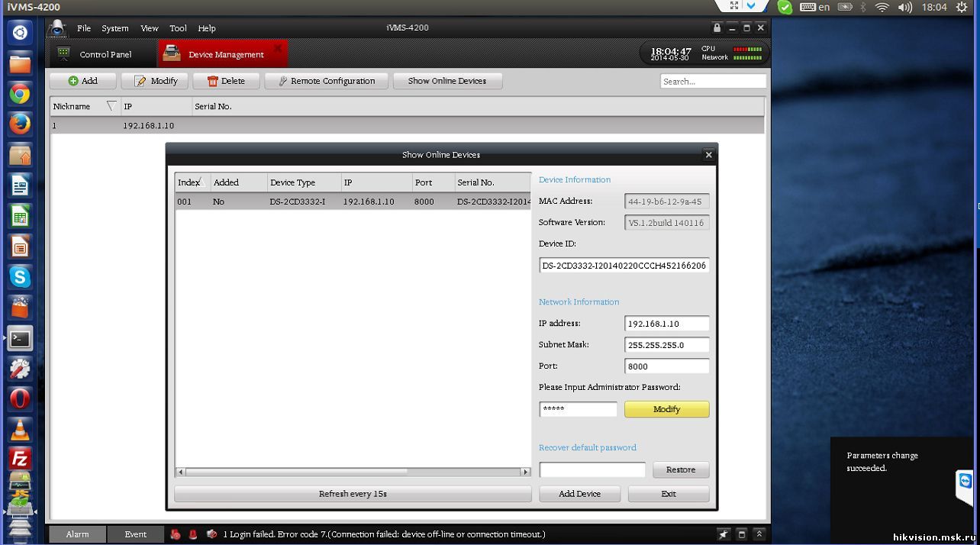Click the speaker icon in the alarm bar
The width and height of the screenshot is (980, 545).
[211, 534]
